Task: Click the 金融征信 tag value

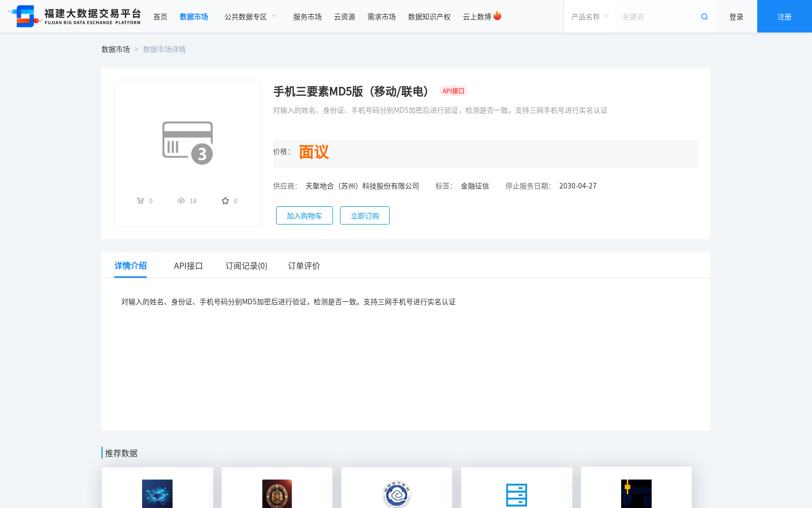Action: coord(475,186)
